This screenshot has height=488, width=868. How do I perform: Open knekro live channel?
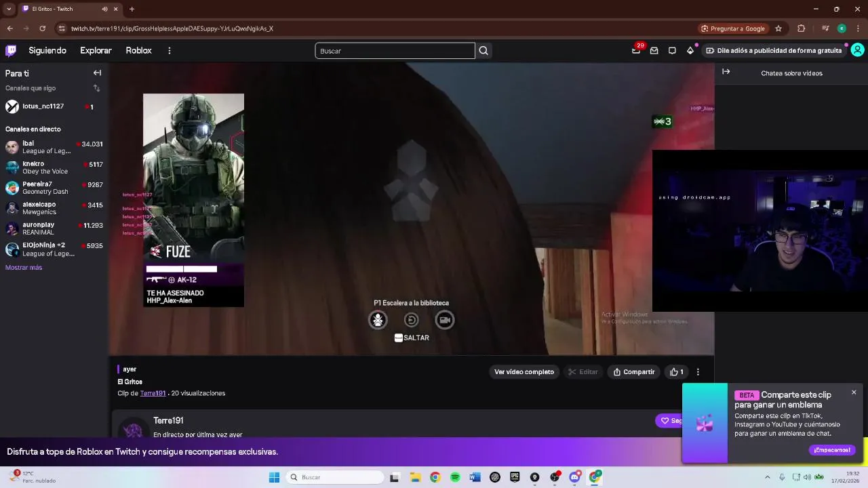coord(54,167)
